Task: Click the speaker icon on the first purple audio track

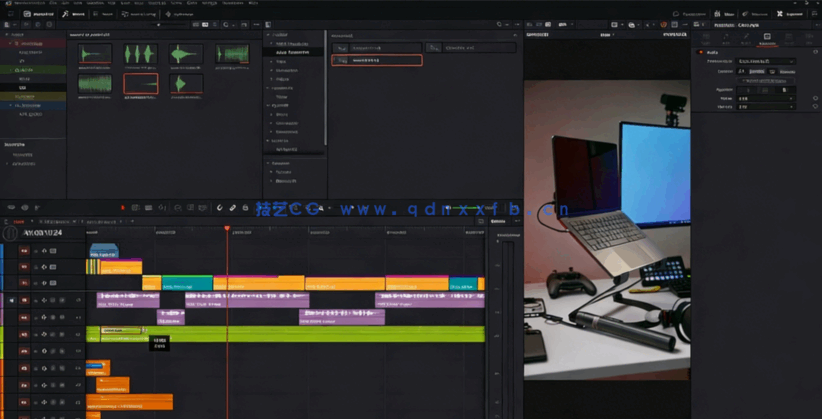Action: (11, 300)
